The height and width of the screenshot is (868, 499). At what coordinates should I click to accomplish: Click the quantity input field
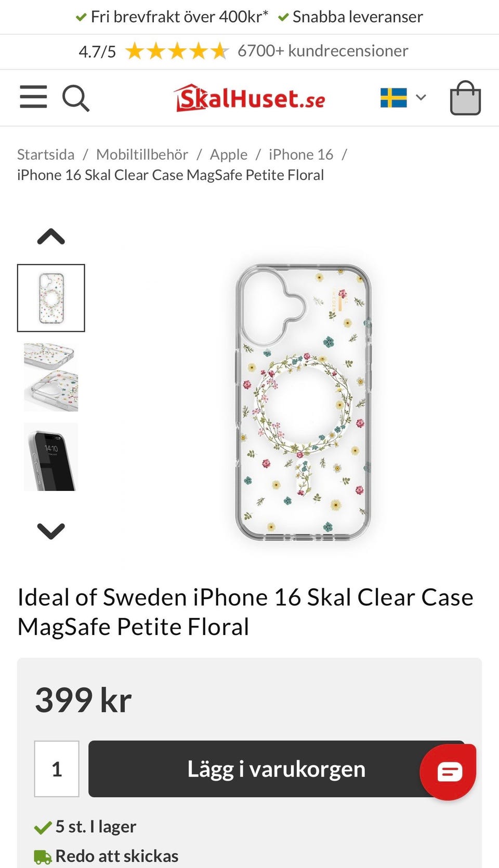(x=57, y=769)
